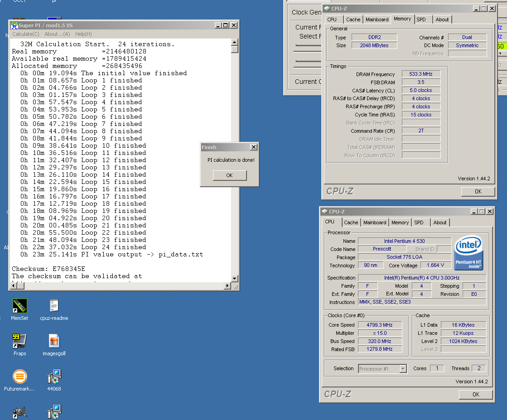Click the DRAM Frequency 533.3 MHz value
Image resolution: width=507 pixels, height=420 pixels.
point(421,74)
